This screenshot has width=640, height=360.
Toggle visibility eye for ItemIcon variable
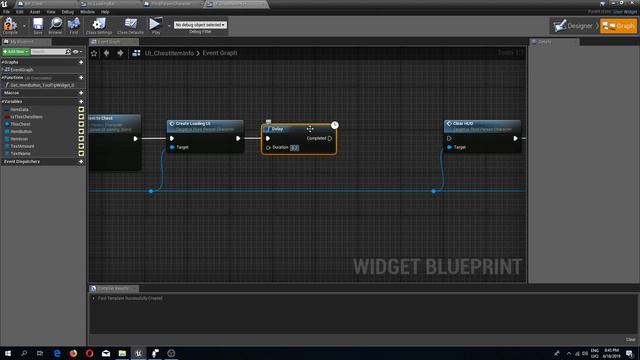(x=81, y=139)
